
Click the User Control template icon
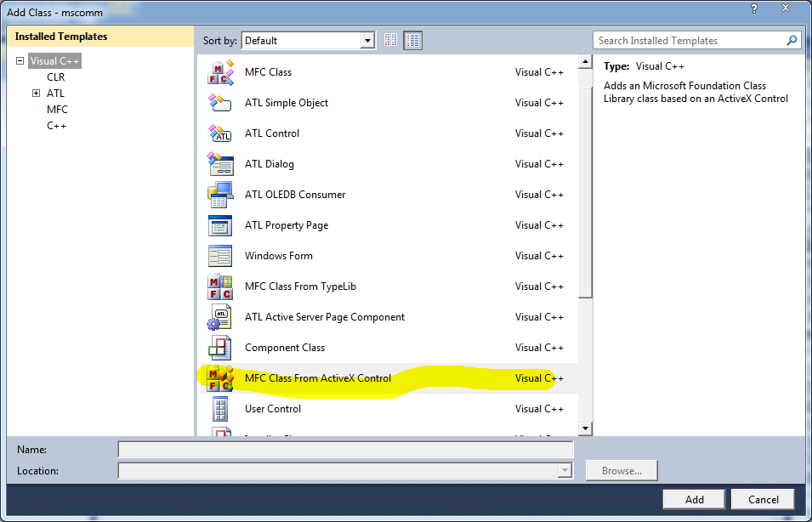coord(220,409)
